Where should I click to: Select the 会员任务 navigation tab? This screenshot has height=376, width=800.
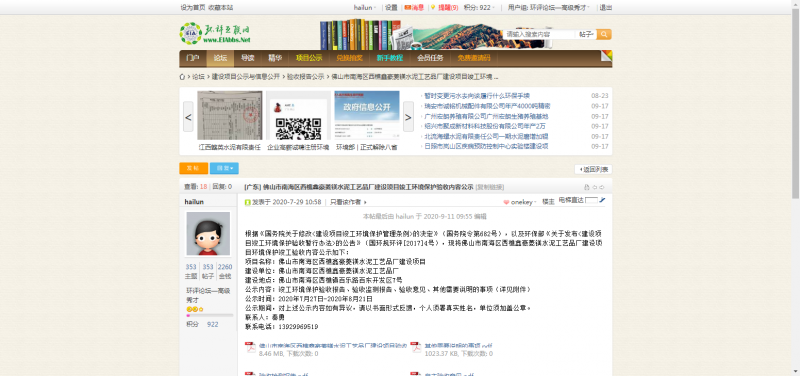(x=430, y=58)
